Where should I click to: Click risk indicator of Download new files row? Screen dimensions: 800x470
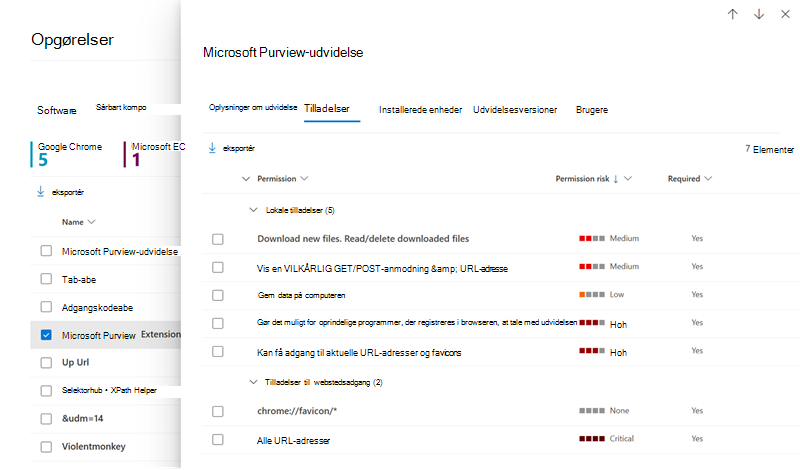(x=592, y=238)
